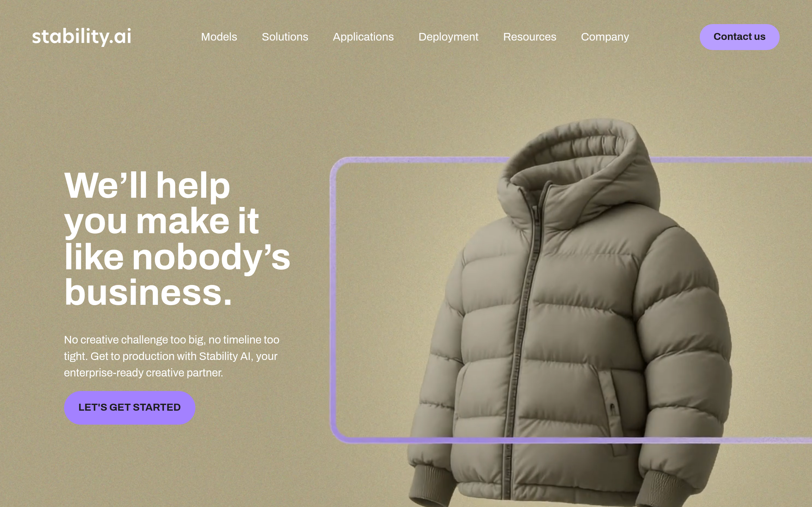This screenshot has width=812, height=507.
Task: Expand the Deployment navigation item
Action: click(448, 37)
